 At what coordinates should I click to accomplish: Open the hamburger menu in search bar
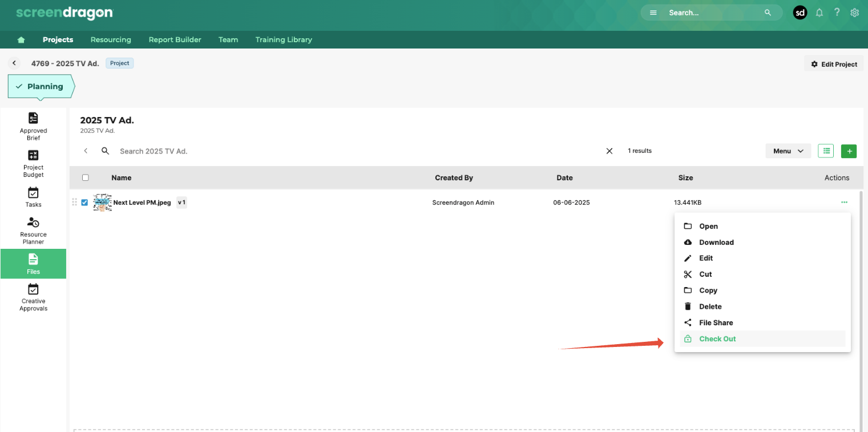pyautogui.click(x=653, y=13)
